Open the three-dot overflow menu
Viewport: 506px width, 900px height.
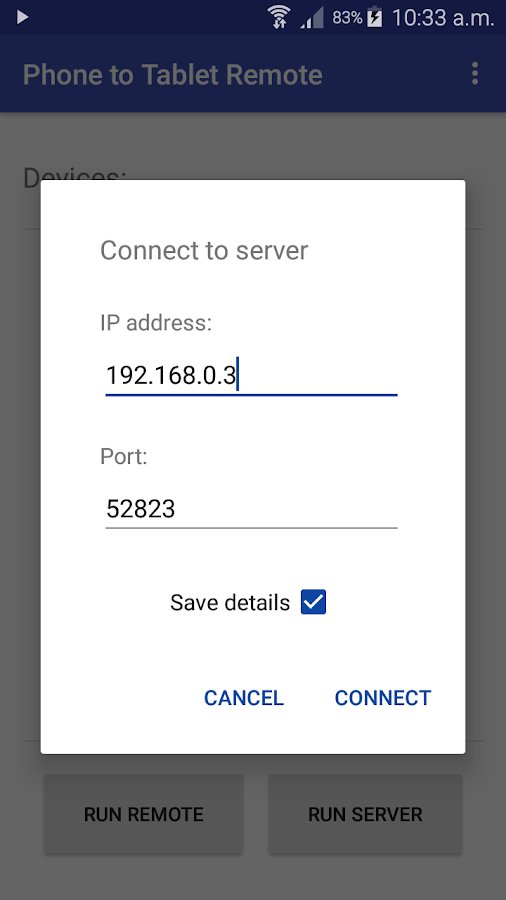coord(474,74)
